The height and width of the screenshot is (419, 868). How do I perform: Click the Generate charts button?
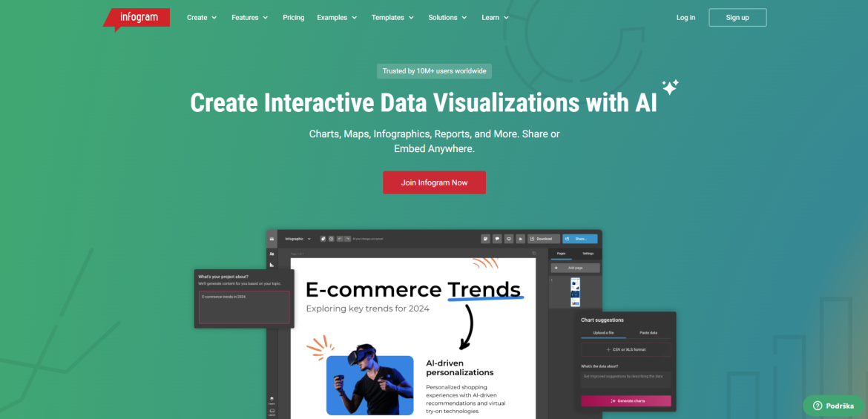coord(626,400)
